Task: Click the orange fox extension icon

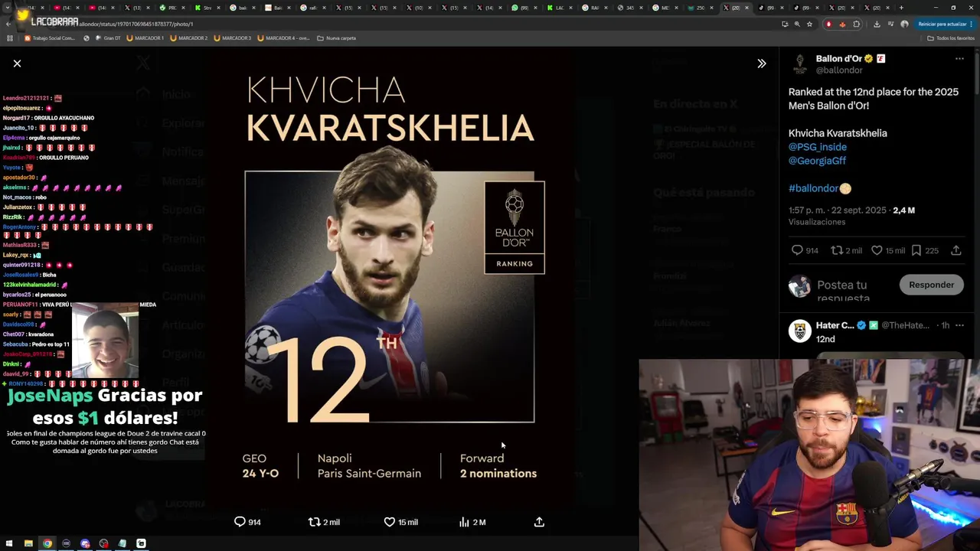Action: [x=842, y=24]
